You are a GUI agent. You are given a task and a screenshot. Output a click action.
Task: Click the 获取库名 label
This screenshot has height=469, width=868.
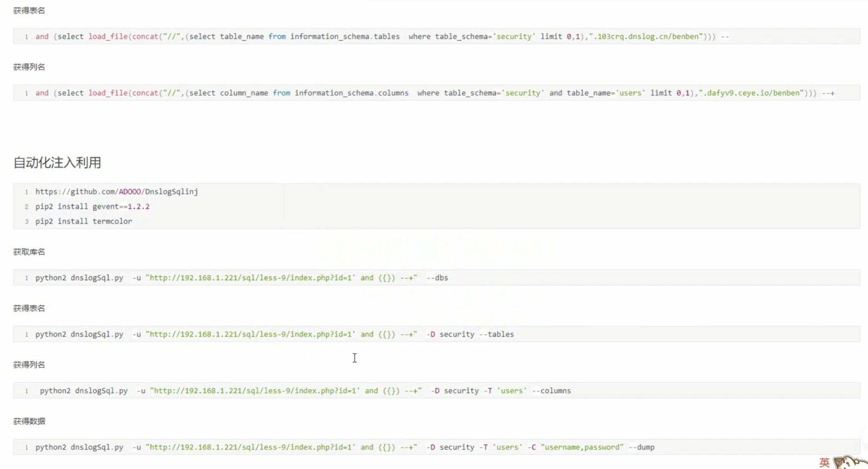click(x=29, y=252)
